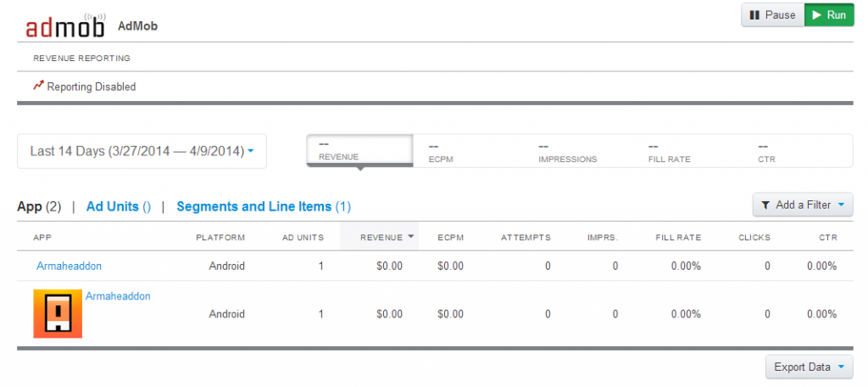Click the ECPM column header in table
868x387 pixels.
(x=451, y=238)
